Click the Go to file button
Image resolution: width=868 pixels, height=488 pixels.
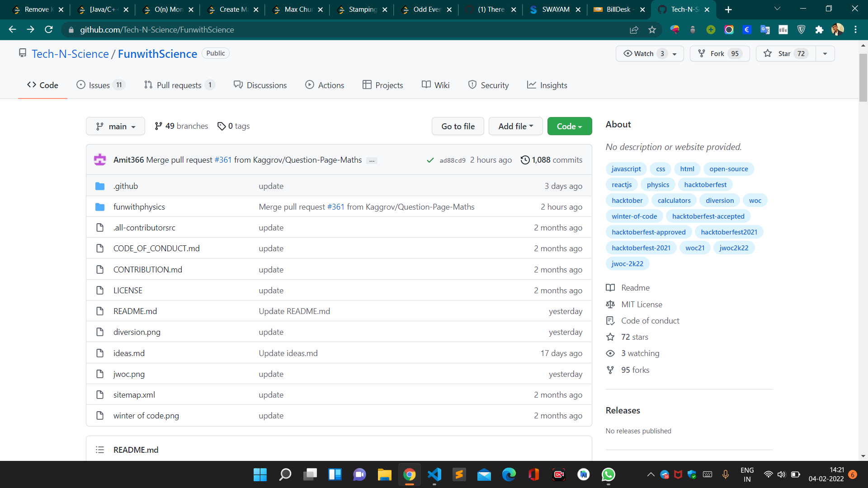(x=458, y=126)
